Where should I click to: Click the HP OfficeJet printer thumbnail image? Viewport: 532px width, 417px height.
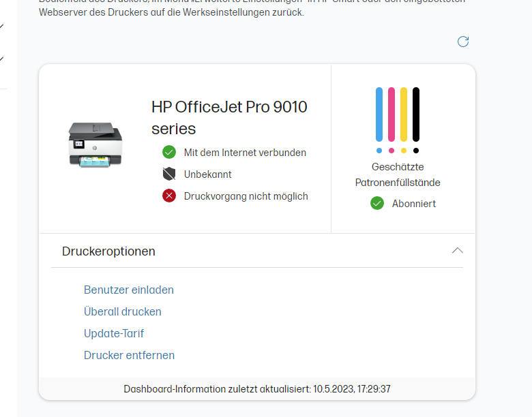[95, 145]
